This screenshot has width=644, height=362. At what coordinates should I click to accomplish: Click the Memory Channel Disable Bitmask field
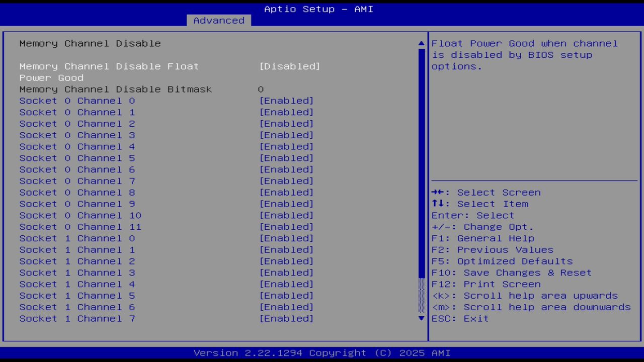point(115,89)
